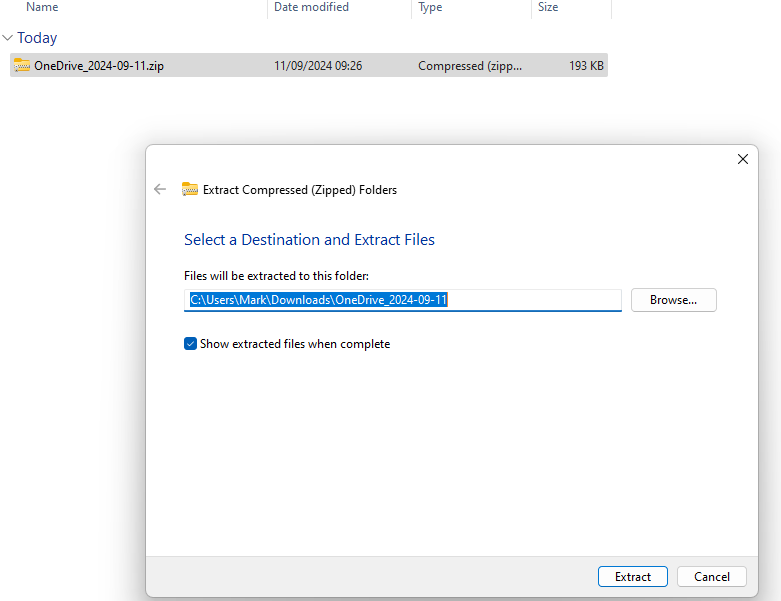This screenshot has height=601, width=781.
Task: Cancel the extraction dialog
Action: pyautogui.click(x=711, y=577)
